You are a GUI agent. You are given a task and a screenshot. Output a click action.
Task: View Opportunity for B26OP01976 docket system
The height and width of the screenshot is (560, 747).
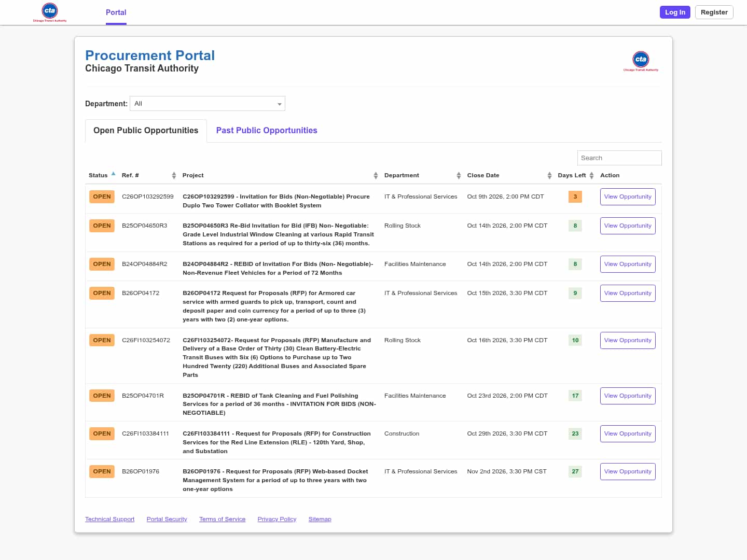click(628, 472)
